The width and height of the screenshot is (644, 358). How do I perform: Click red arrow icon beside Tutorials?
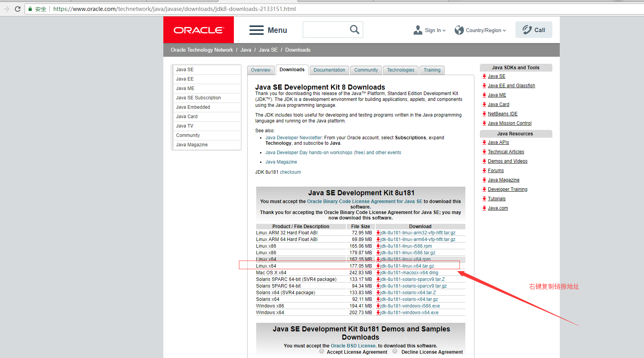[x=485, y=199]
